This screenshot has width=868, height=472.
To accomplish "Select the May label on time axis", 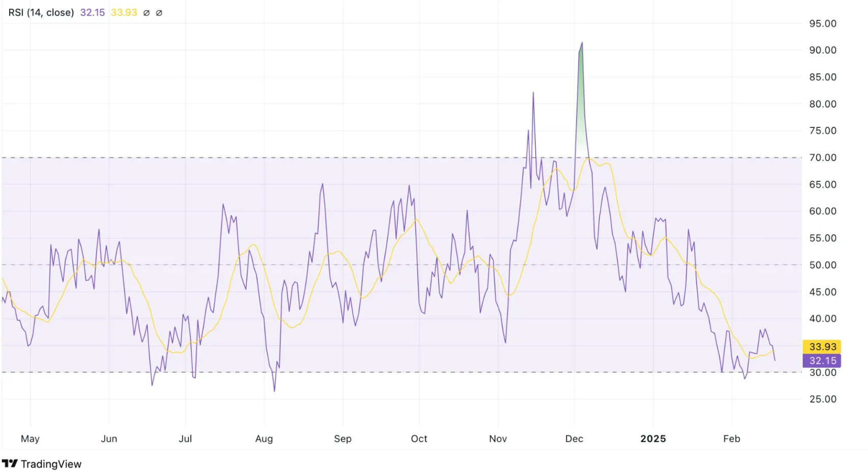I will pos(31,438).
